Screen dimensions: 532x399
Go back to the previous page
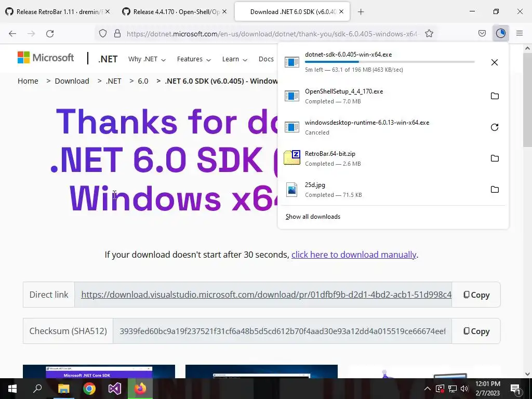click(x=12, y=33)
